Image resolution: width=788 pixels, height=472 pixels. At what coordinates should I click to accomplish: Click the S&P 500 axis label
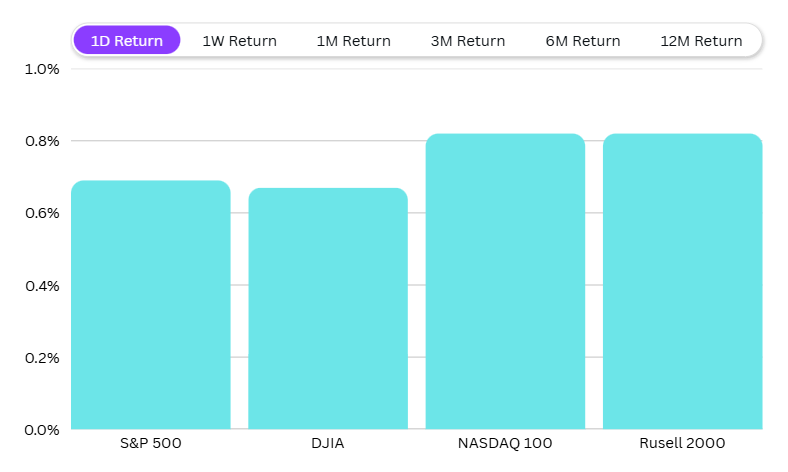[151, 443]
